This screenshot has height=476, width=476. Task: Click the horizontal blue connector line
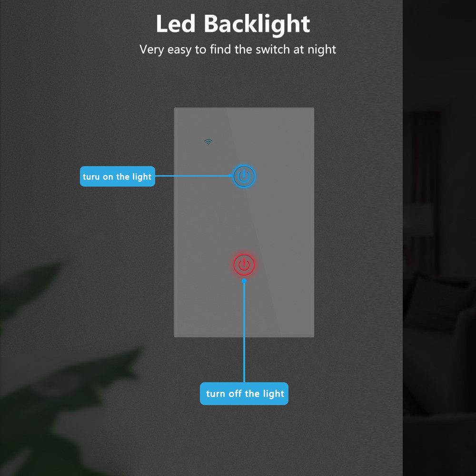point(192,176)
